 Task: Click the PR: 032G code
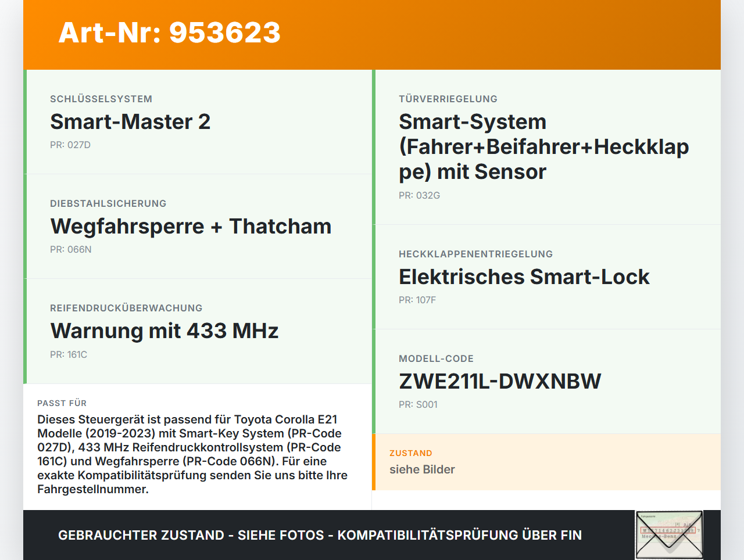pos(419,195)
